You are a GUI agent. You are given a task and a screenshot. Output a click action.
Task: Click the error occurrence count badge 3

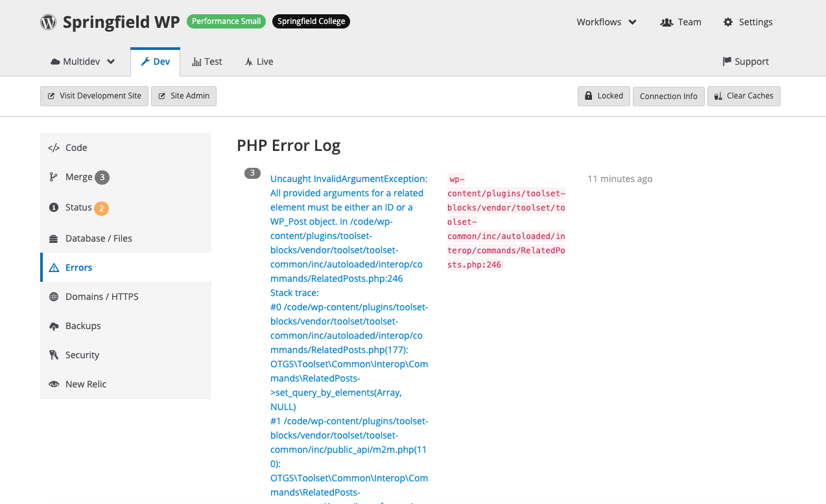(252, 173)
